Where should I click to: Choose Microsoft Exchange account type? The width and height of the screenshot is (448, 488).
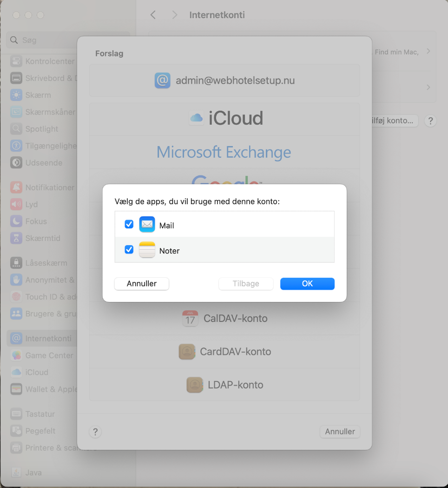224,152
